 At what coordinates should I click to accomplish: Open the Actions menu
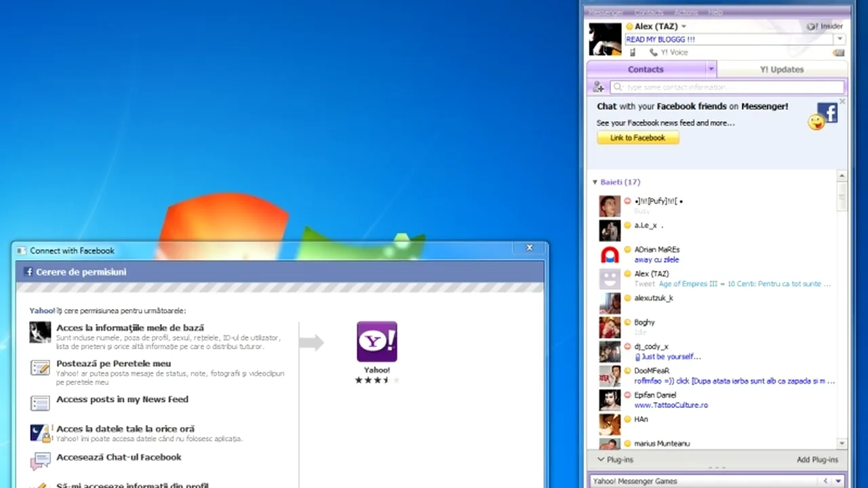pyautogui.click(x=686, y=12)
